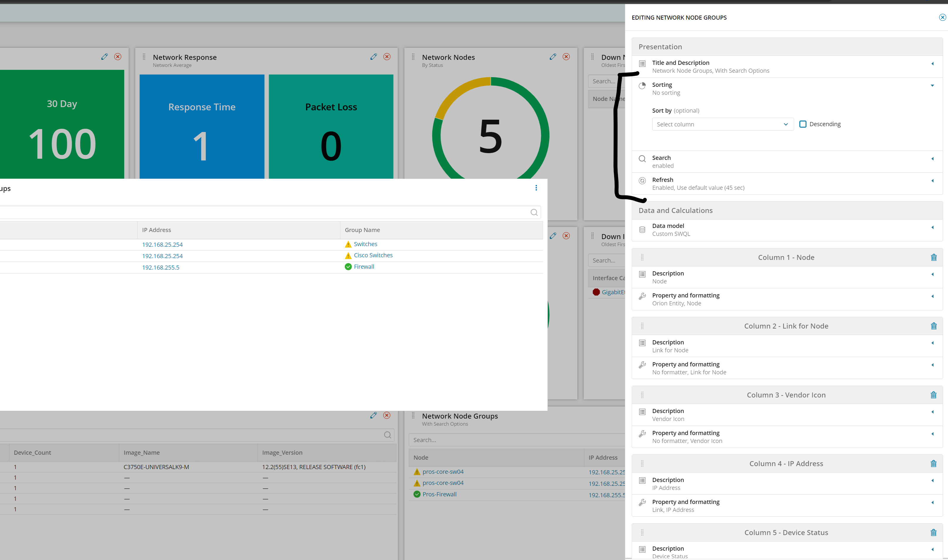
Task: Collapse the Sorting section
Action: (x=932, y=86)
